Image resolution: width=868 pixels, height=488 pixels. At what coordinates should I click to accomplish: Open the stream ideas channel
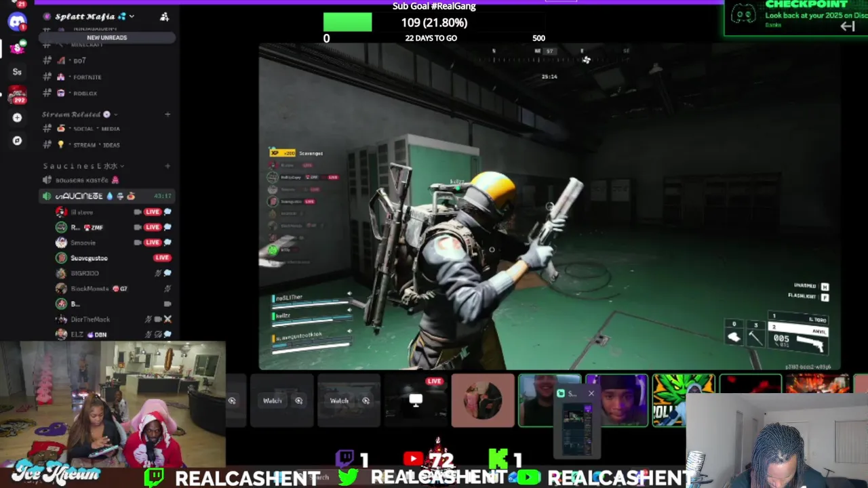point(106,144)
